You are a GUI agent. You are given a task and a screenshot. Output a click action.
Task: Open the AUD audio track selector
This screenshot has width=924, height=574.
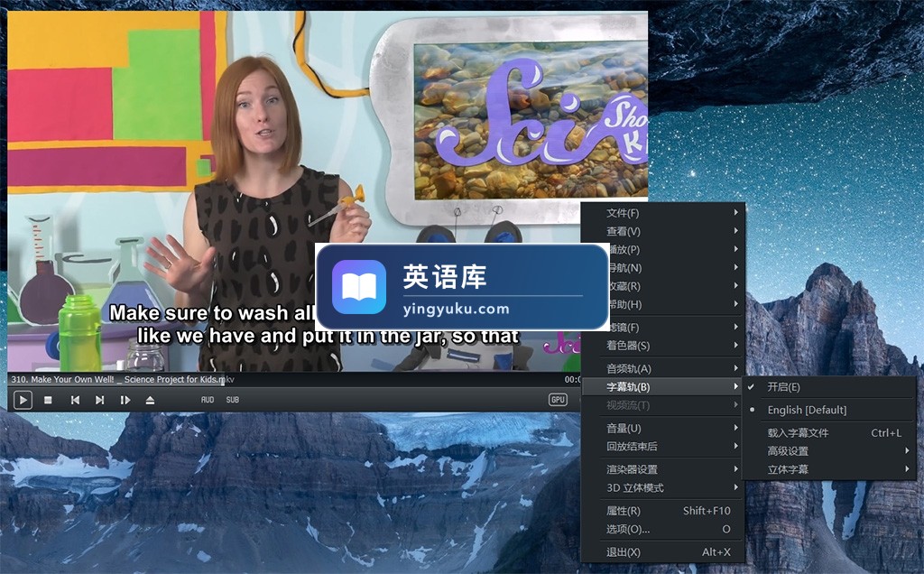(208, 400)
